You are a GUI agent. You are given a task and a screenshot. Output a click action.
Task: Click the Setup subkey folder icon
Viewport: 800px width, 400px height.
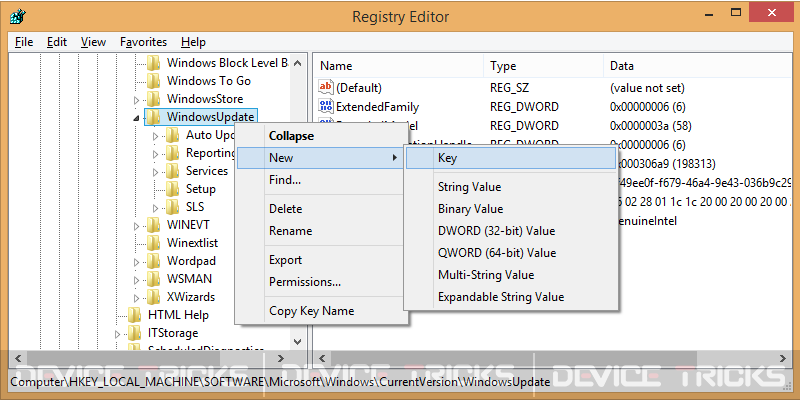click(172, 189)
